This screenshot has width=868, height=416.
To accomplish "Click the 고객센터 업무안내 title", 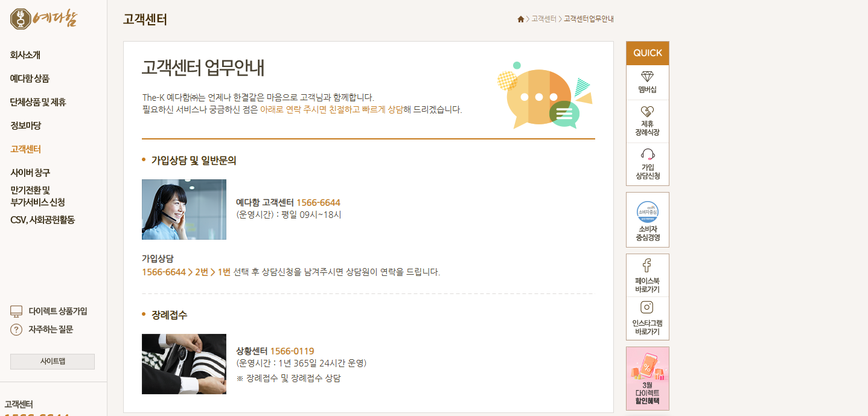I will pos(203,68).
